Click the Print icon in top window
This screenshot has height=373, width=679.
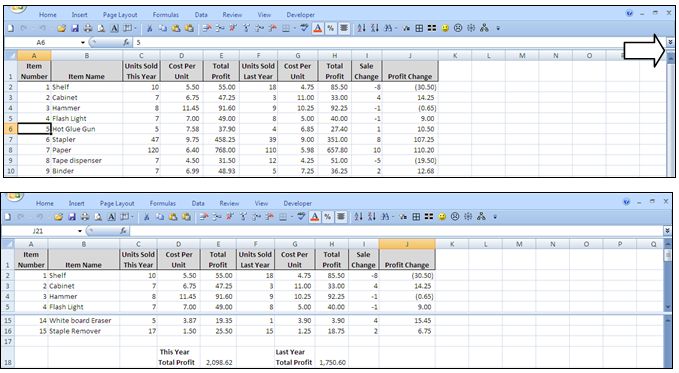tap(88, 28)
